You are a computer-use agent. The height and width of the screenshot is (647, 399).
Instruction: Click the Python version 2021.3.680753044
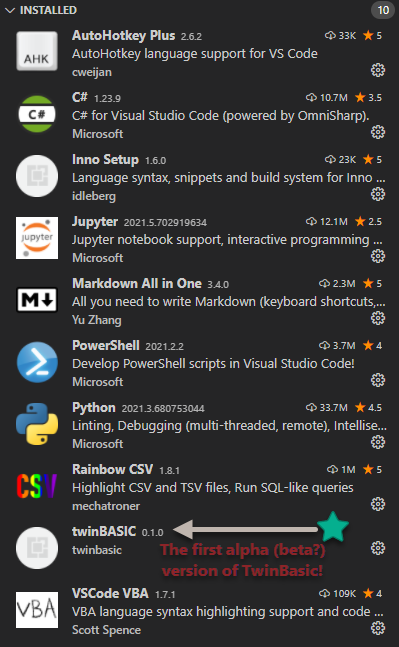[x=163, y=408]
